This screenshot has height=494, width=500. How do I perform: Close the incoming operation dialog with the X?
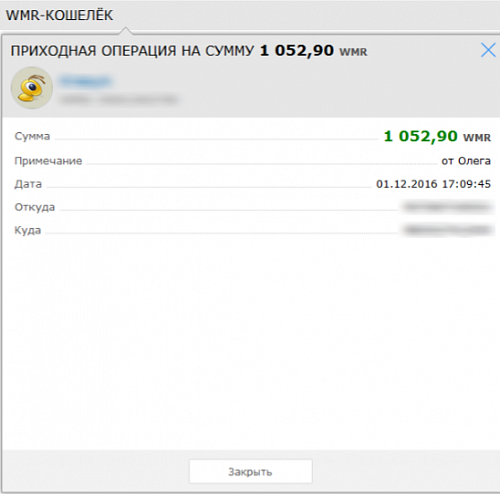488,50
